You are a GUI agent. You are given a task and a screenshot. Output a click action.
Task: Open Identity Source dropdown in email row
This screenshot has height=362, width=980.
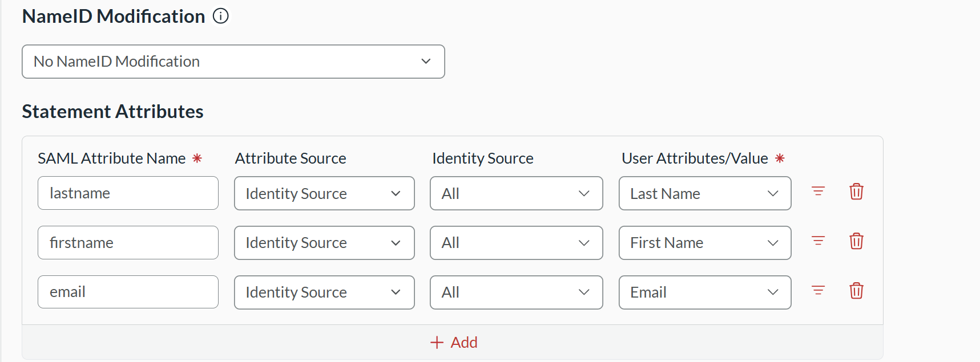[516, 292]
